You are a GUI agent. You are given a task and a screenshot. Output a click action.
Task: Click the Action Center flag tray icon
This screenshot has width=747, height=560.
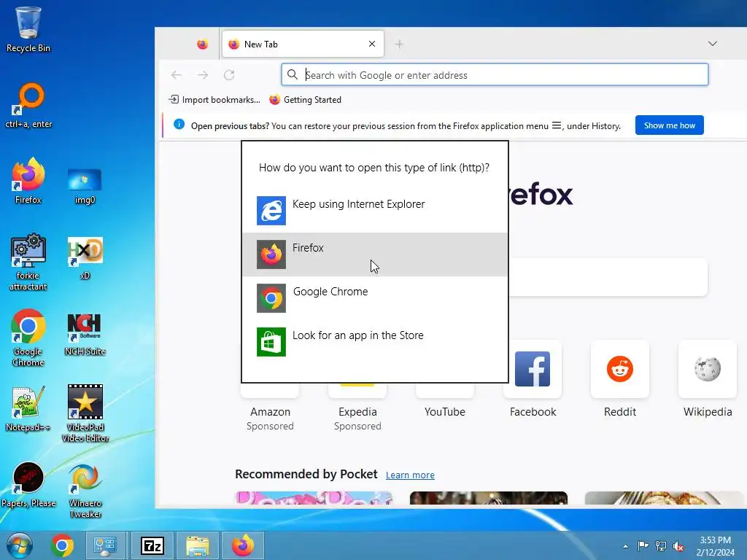[x=643, y=545]
